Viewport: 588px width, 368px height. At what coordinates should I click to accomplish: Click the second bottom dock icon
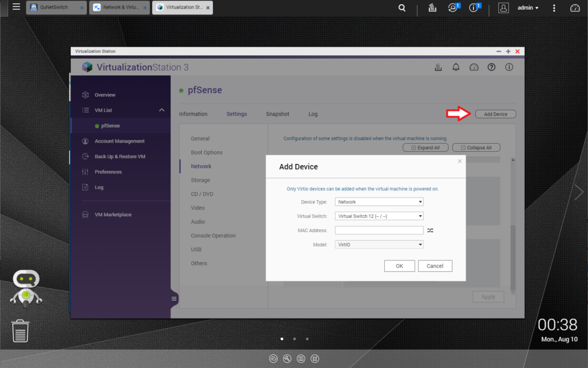287,359
